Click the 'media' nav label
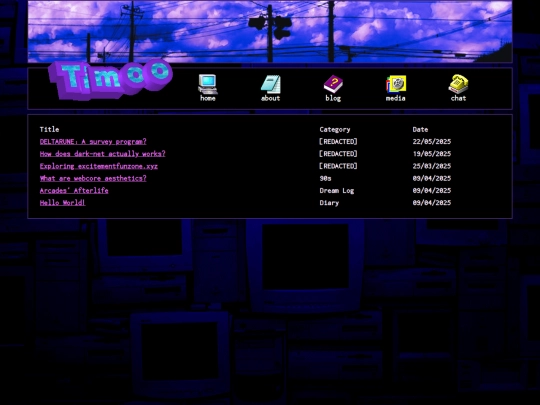The width and height of the screenshot is (540, 405). coord(396,98)
